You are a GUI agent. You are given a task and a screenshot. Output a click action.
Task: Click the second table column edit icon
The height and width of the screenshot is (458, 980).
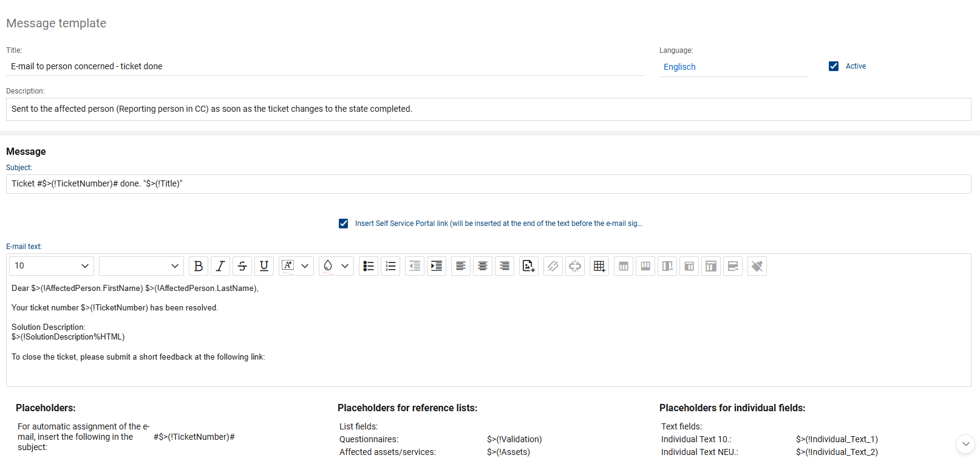point(645,266)
